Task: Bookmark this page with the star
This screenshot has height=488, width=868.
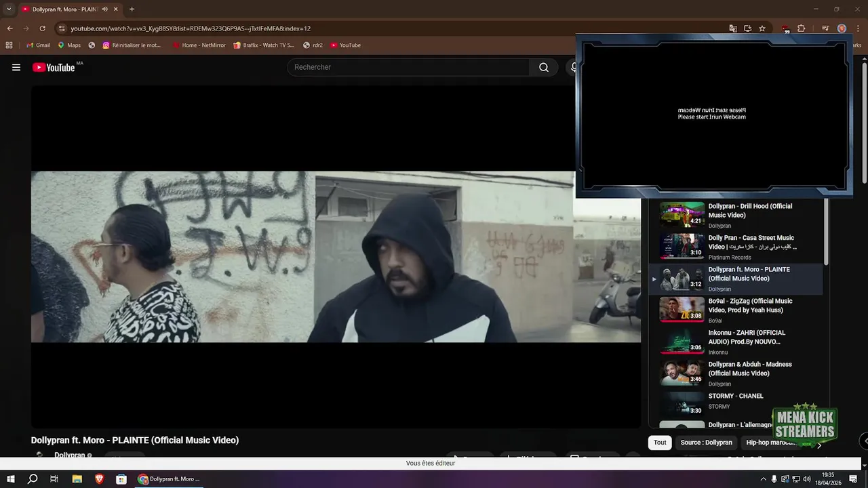Action: 762,28
